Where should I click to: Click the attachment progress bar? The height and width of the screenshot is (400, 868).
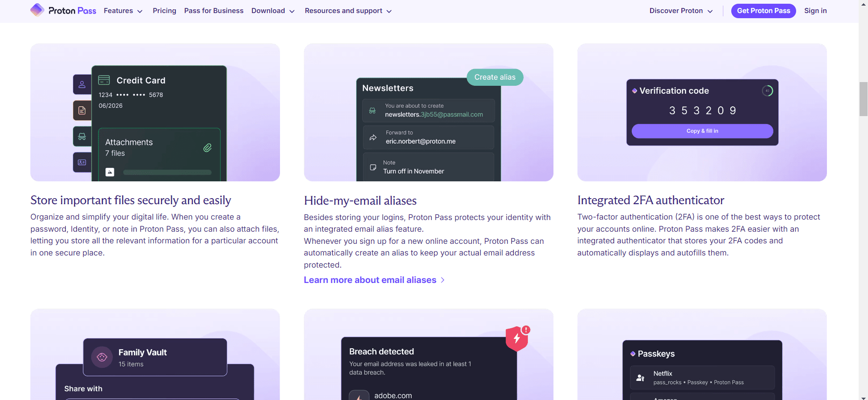click(x=167, y=172)
